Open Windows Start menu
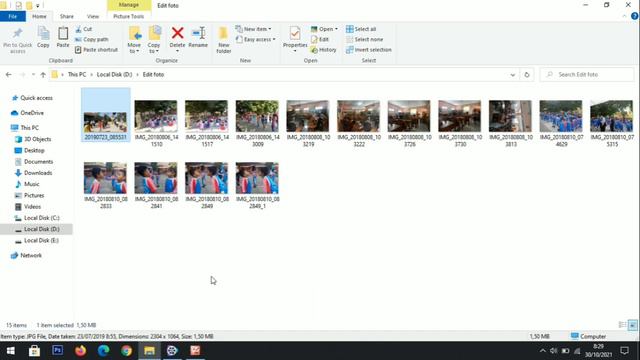Screen dimensions: 640x360 (x=11, y=351)
